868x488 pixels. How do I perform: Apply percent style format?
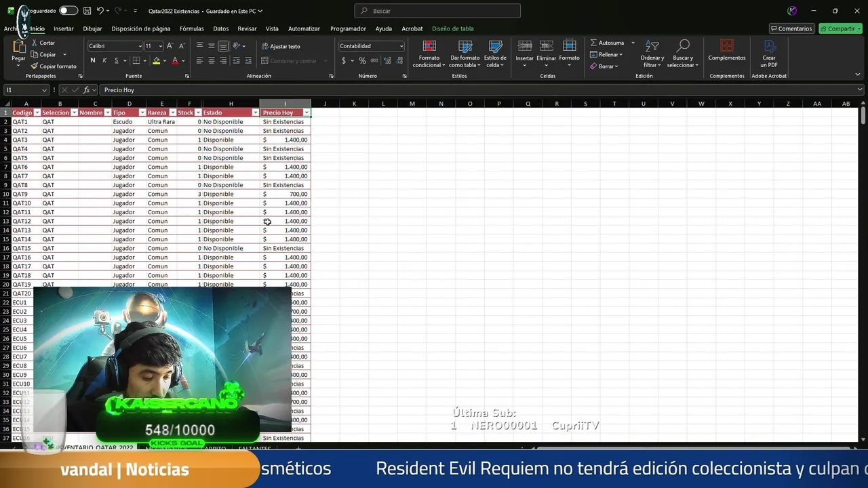(363, 60)
